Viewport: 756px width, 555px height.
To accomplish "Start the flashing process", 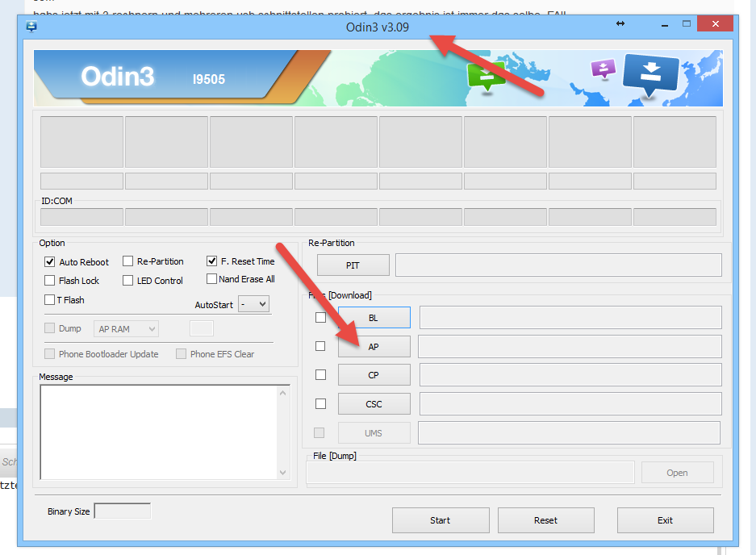I will (441, 520).
